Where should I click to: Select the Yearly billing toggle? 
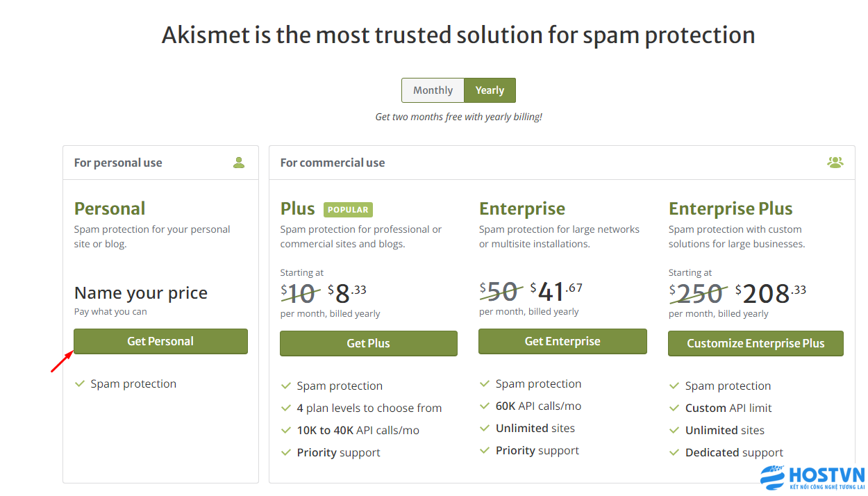tap(490, 90)
